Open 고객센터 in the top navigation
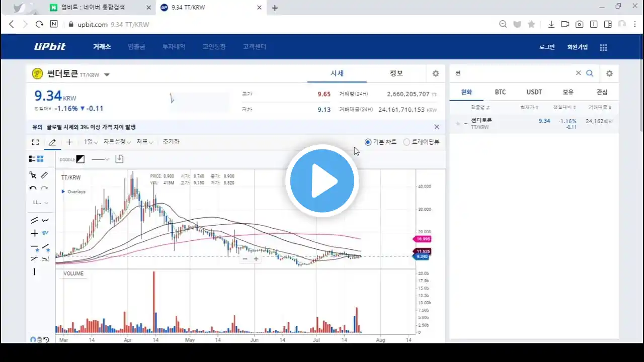 pyautogui.click(x=255, y=47)
